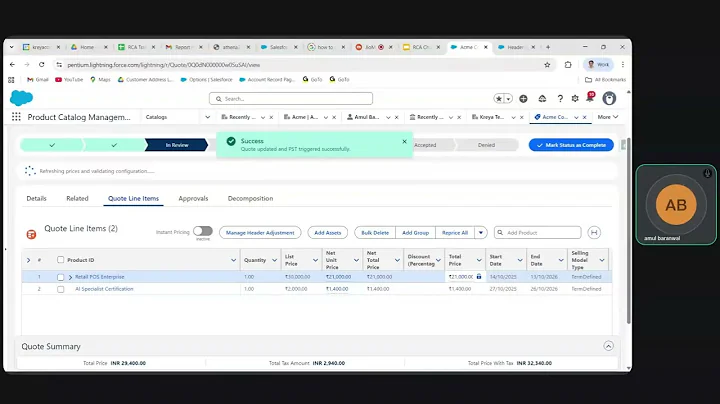Click the Add Assets button
The width and height of the screenshot is (720, 404).
click(327, 232)
